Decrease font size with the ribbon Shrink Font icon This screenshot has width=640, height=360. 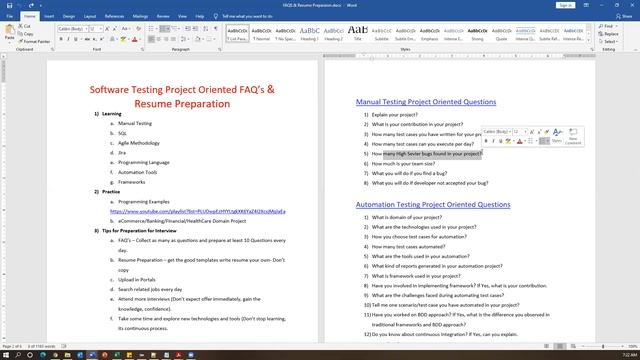pyautogui.click(x=115, y=29)
